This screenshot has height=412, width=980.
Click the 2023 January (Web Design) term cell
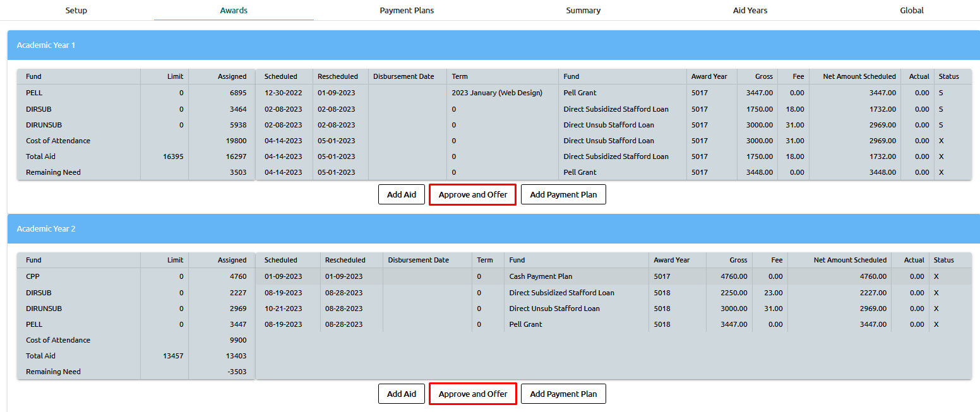click(497, 93)
